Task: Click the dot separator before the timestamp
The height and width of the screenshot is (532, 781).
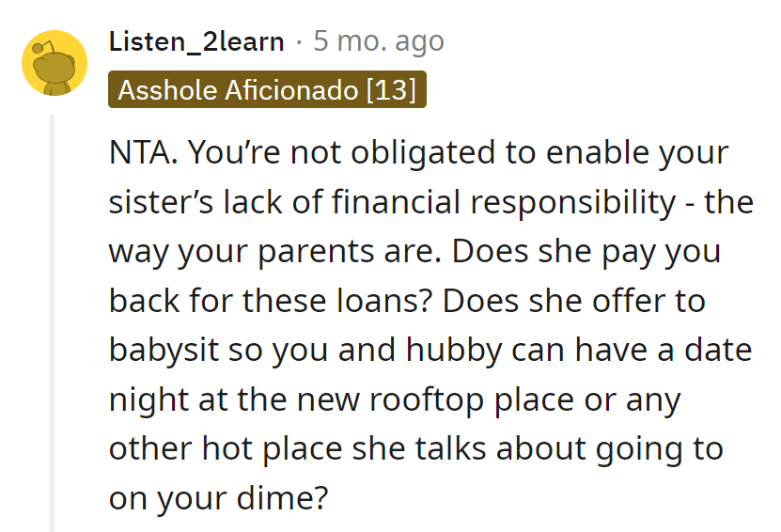Action: (299, 42)
